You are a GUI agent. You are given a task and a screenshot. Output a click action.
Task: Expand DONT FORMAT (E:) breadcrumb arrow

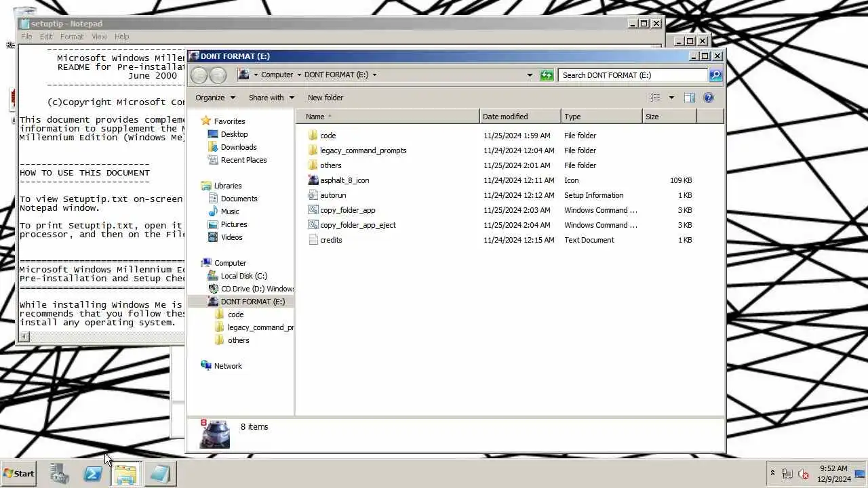pyautogui.click(x=374, y=75)
